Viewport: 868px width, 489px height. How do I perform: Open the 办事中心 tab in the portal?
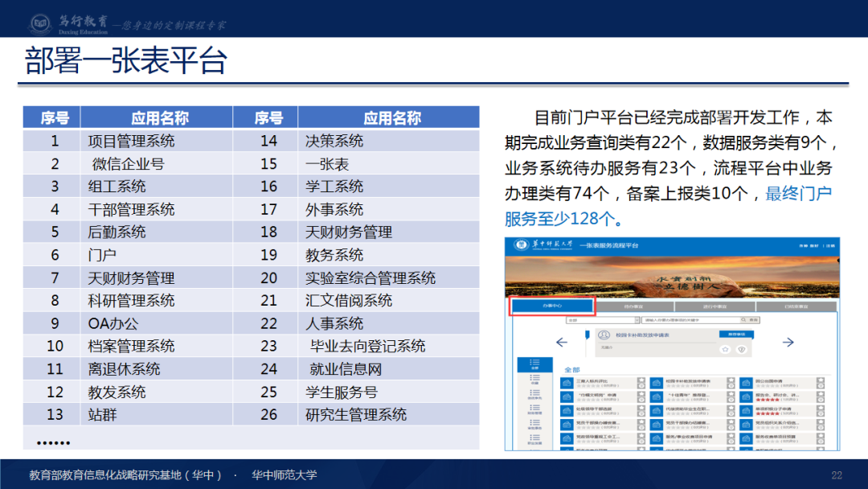pyautogui.click(x=552, y=306)
